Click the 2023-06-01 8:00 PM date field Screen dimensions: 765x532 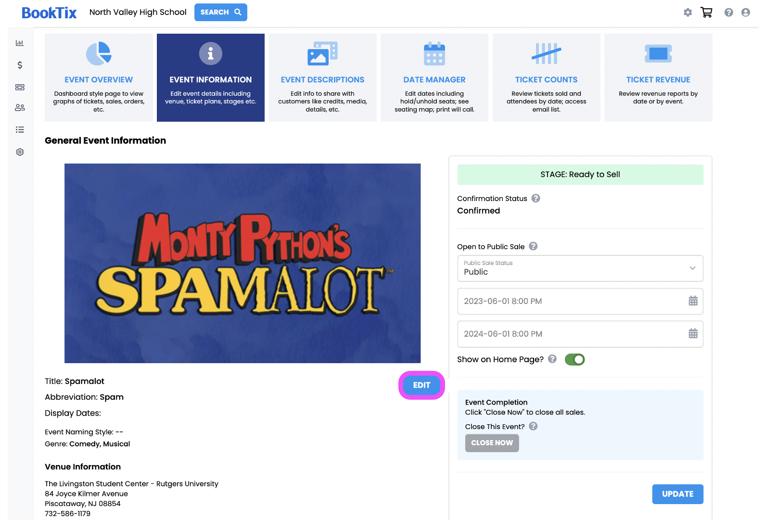click(580, 301)
